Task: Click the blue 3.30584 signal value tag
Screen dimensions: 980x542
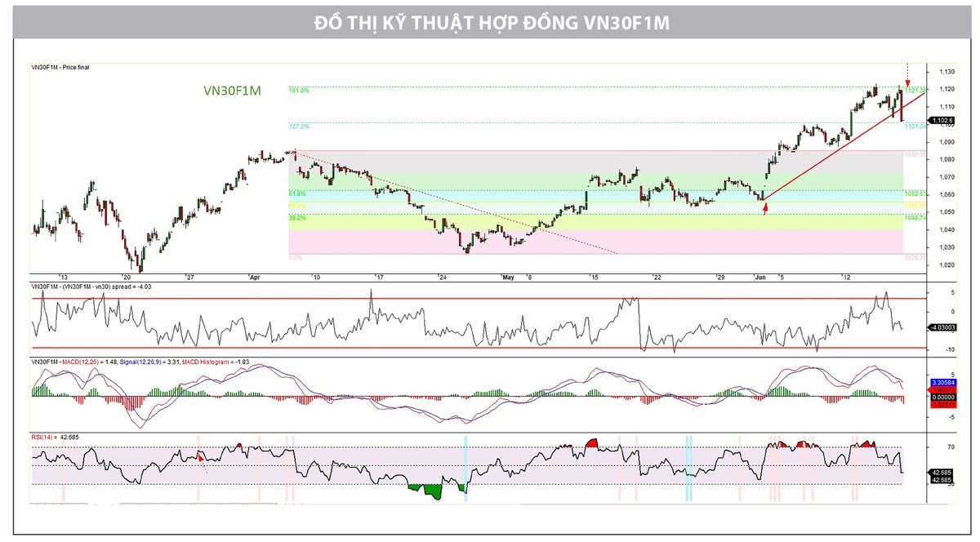Action: [x=942, y=382]
